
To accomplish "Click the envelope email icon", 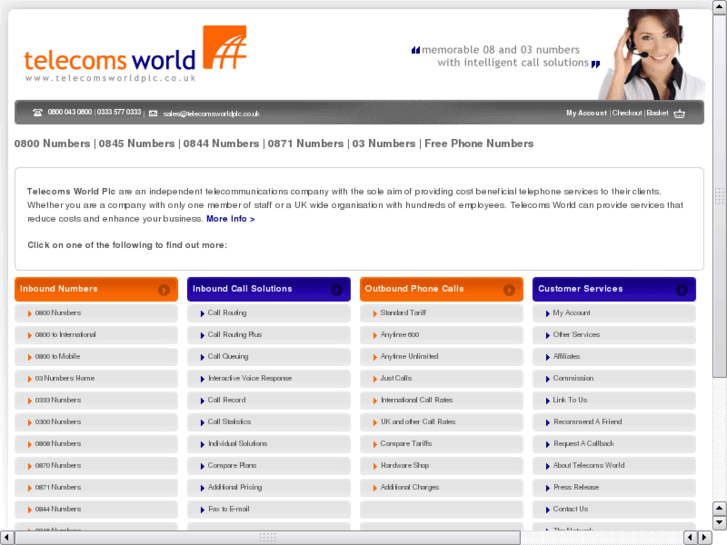I will click(x=153, y=114).
